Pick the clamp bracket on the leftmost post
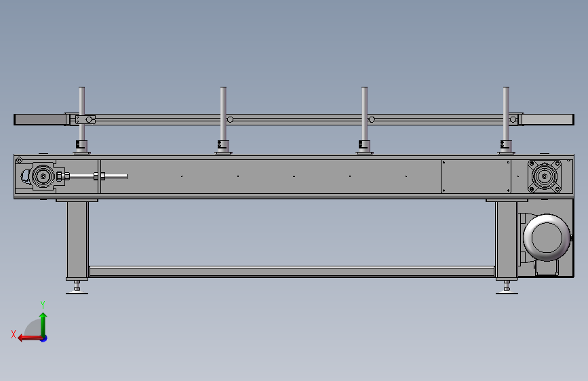Screen dimensions: 588x381 (x=85, y=119)
